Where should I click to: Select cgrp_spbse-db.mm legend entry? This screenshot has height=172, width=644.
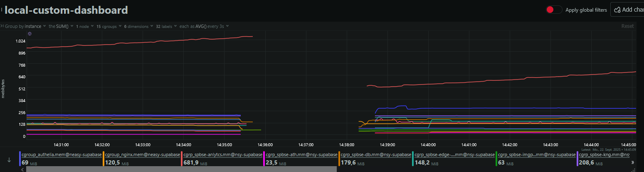point(375,159)
